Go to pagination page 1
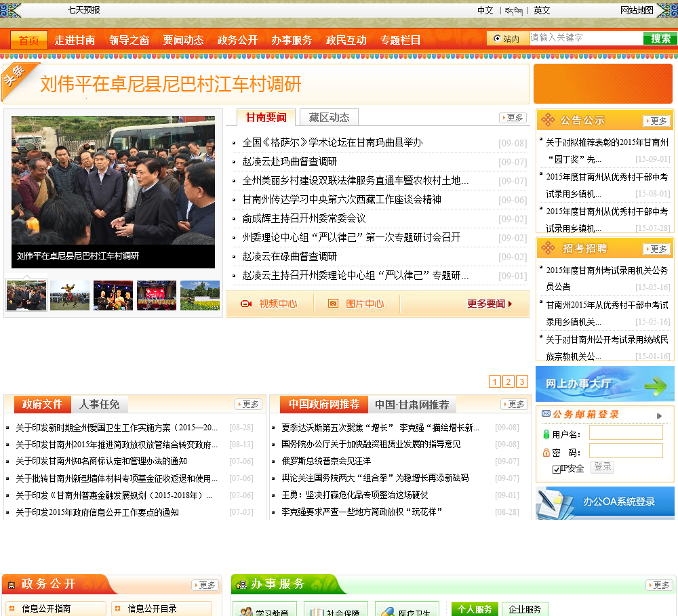Image resolution: width=678 pixels, height=616 pixels. 495,382
